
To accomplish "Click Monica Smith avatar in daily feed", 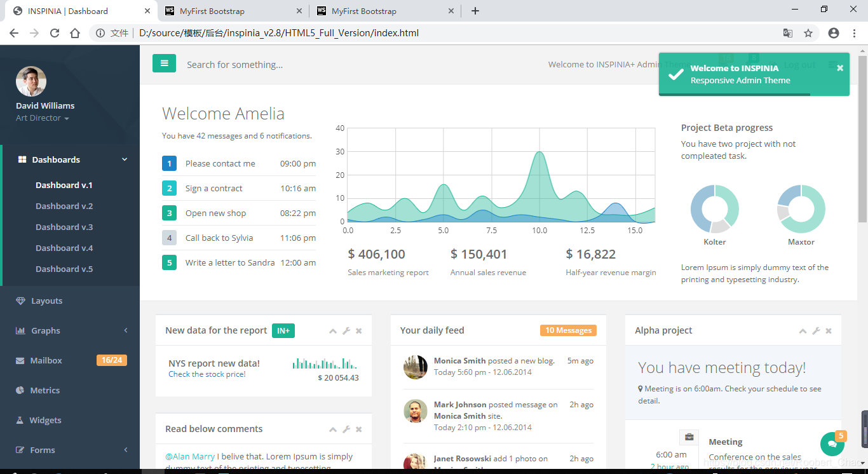I will tap(416, 367).
